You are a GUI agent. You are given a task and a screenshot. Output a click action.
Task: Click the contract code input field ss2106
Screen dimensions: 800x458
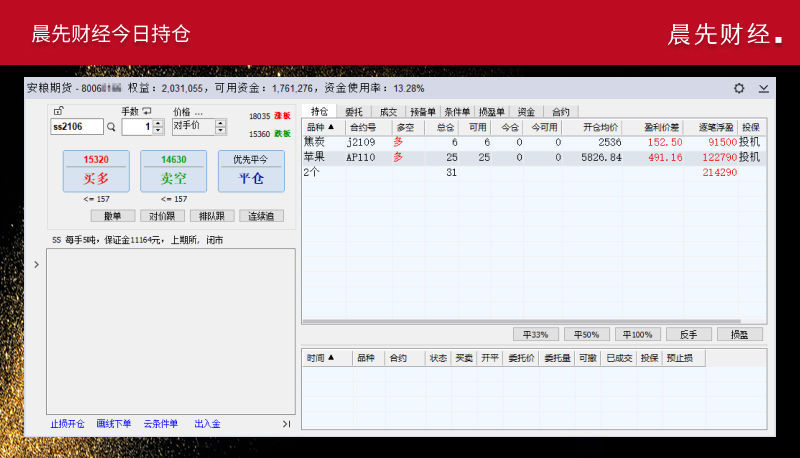coord(77,127)
